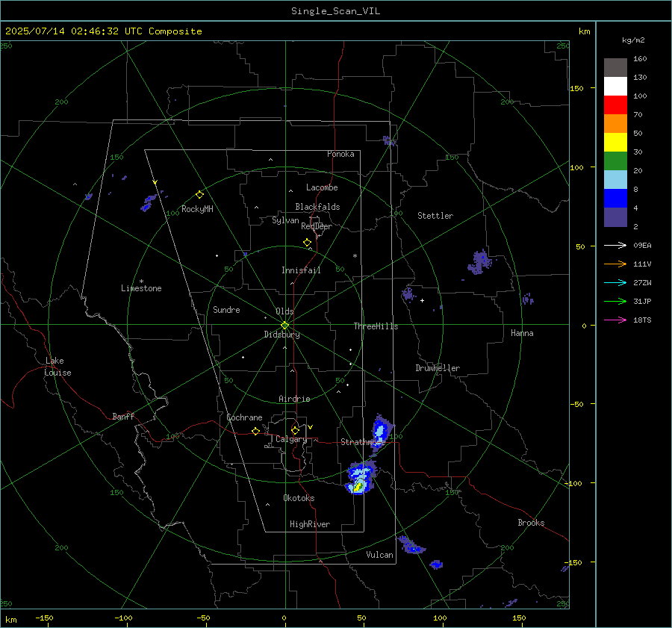Click the -150 tick on bottom axis
The width and height of the screenshot is (672, 628).
pos(44,618)
